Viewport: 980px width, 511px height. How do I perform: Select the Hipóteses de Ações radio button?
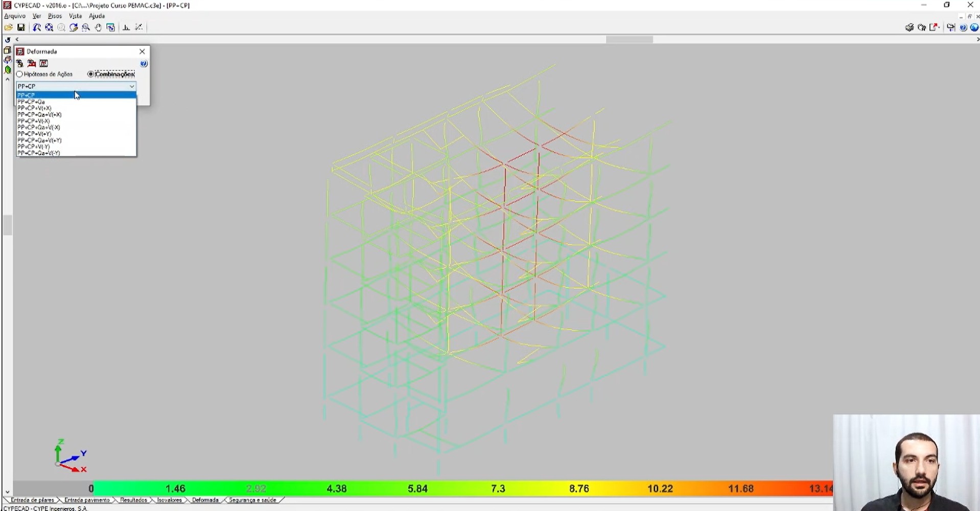click(x=44, y=74)
